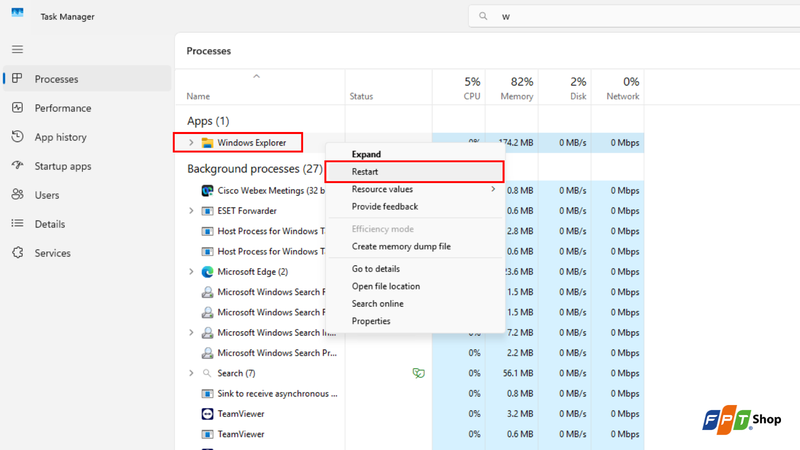800x450 pixels.
Task: Click the Search (7) magnifier icon
Action: point(207,373)
